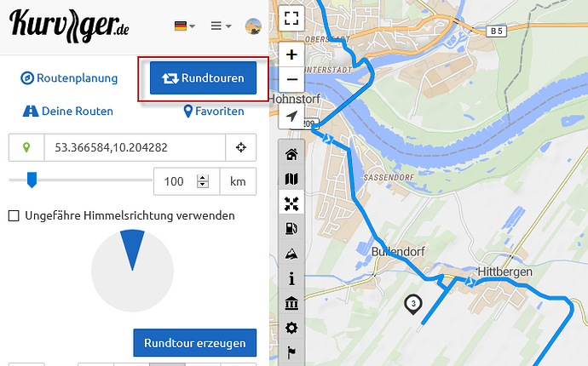Screen dimensions: 588x366
Task: Zoom in the map with plus button
Action: point(291,54)
